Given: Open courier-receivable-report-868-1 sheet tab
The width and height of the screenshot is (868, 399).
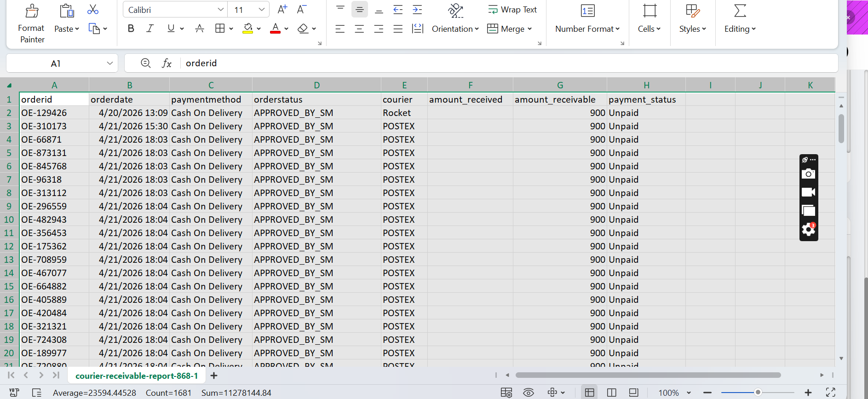Looking at the screenshot, I should point(137,376).
